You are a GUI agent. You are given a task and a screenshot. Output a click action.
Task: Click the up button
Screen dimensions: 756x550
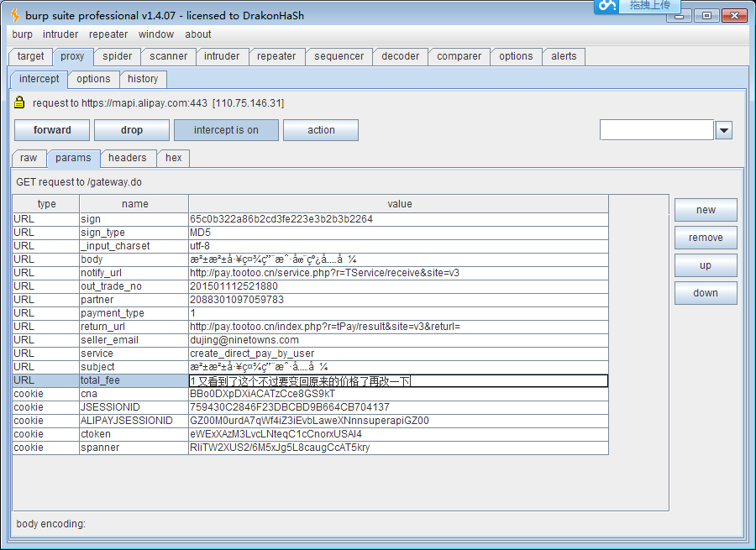pos(706,265)
